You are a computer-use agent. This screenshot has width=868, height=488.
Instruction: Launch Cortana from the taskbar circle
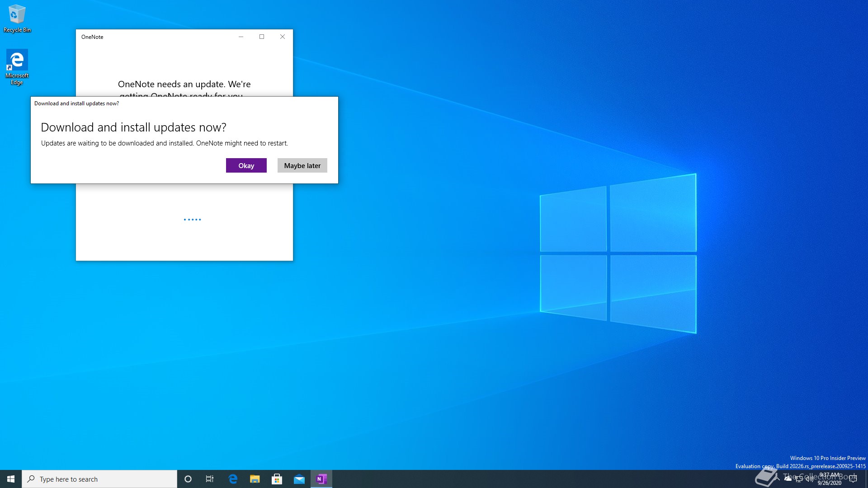[188, 479]
